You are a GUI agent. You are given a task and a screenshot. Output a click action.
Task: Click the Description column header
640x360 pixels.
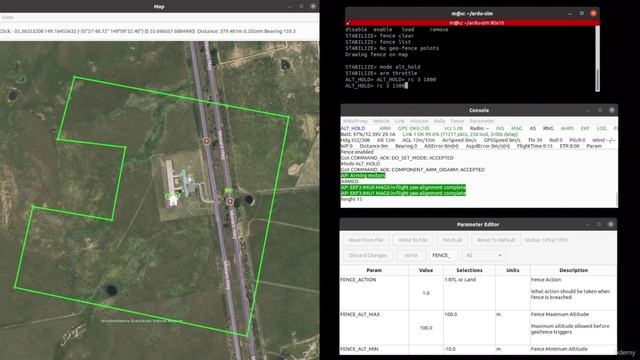coord(573,270)
